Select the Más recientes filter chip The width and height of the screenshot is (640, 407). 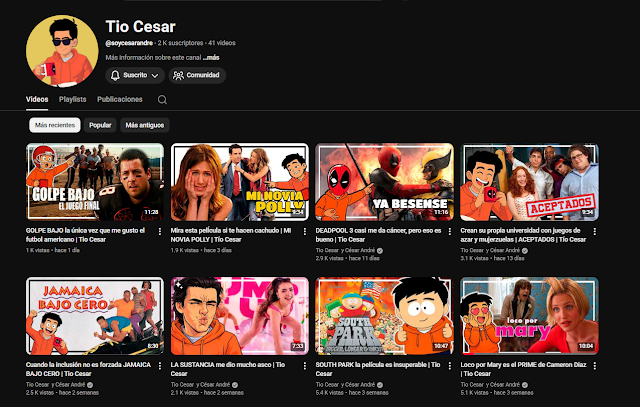(55, 125)
